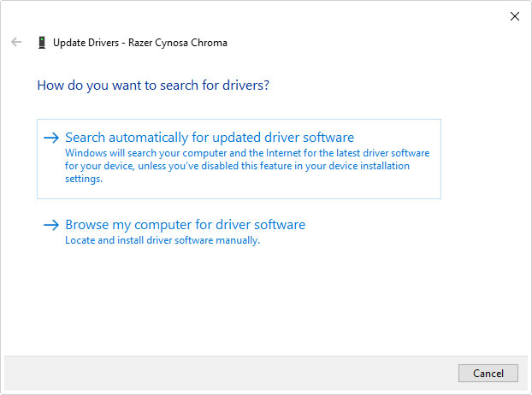Click the arrow icon next to Search automatically
The height and width of the screenshot is (395, 532).
pyautogui.click(x=51, y=138)
